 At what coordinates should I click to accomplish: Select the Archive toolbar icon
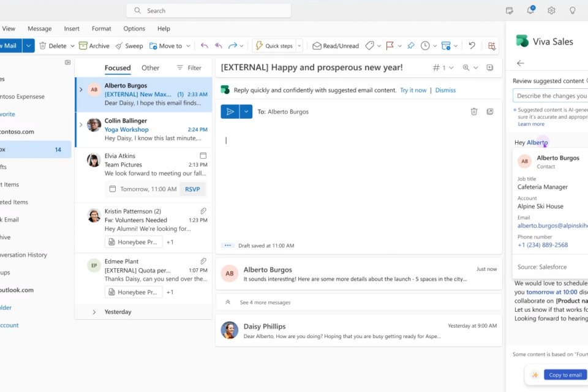94,45
